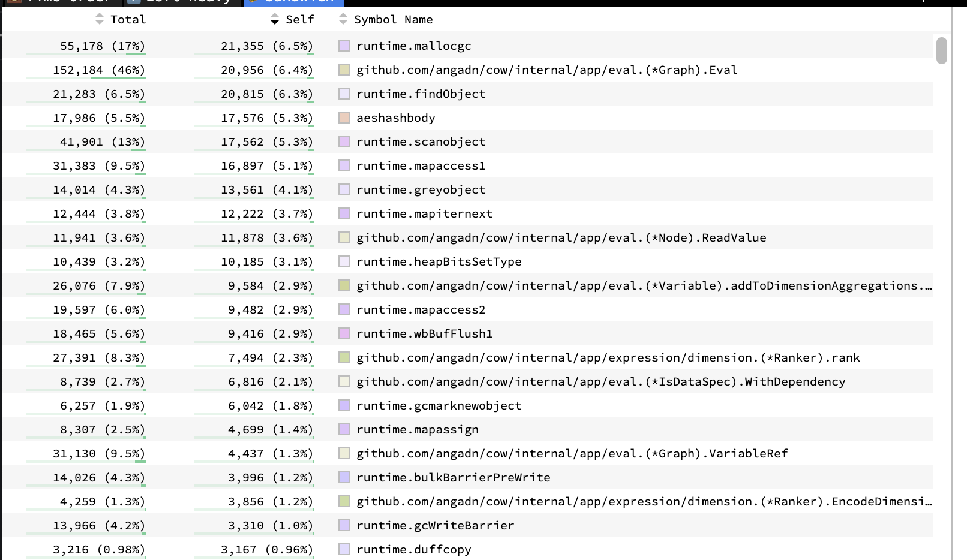
Task: Click the pink swatch beside runtime.wbBufFlush1
Action: (344, 333)
